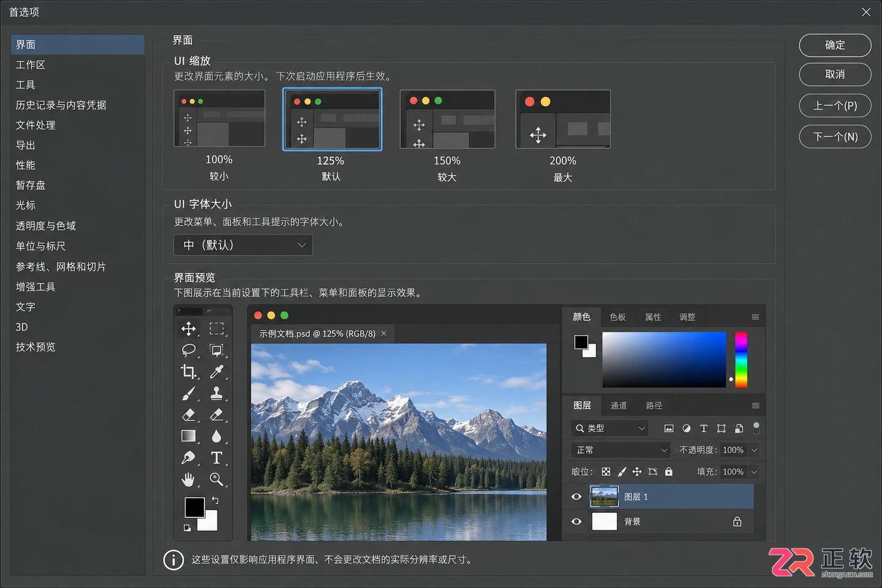This screenshot has width=882, height=588.
Task: Hide the 背景 layer with its eye icon
Action: point(576,522)
